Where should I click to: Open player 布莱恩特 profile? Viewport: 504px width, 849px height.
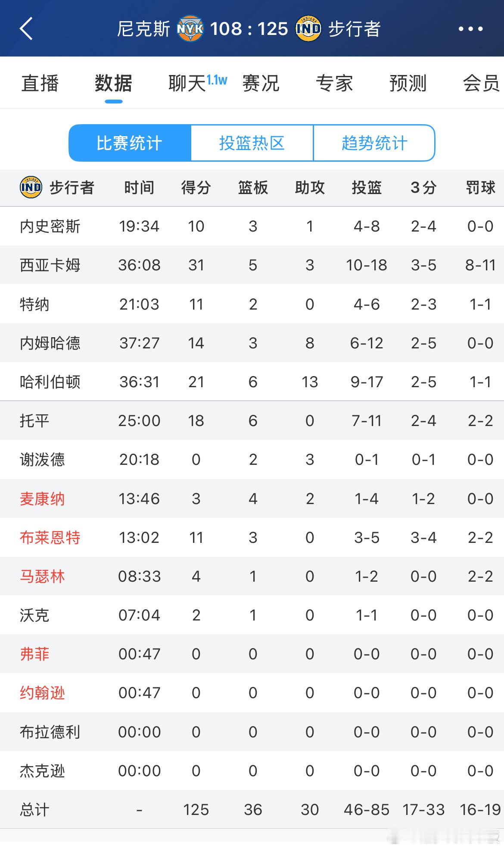click(x=50, y=538)
